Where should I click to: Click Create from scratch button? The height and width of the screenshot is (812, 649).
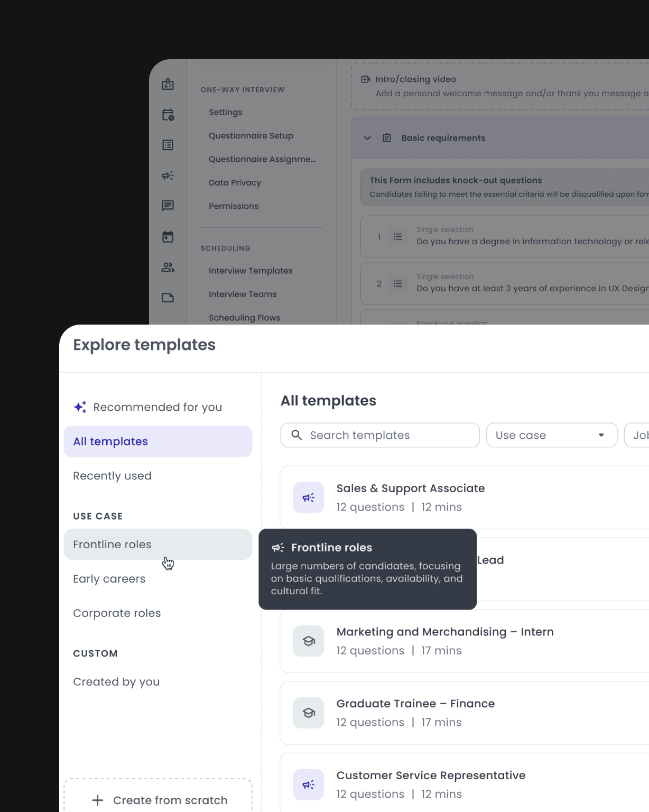(x=158, y=796)
